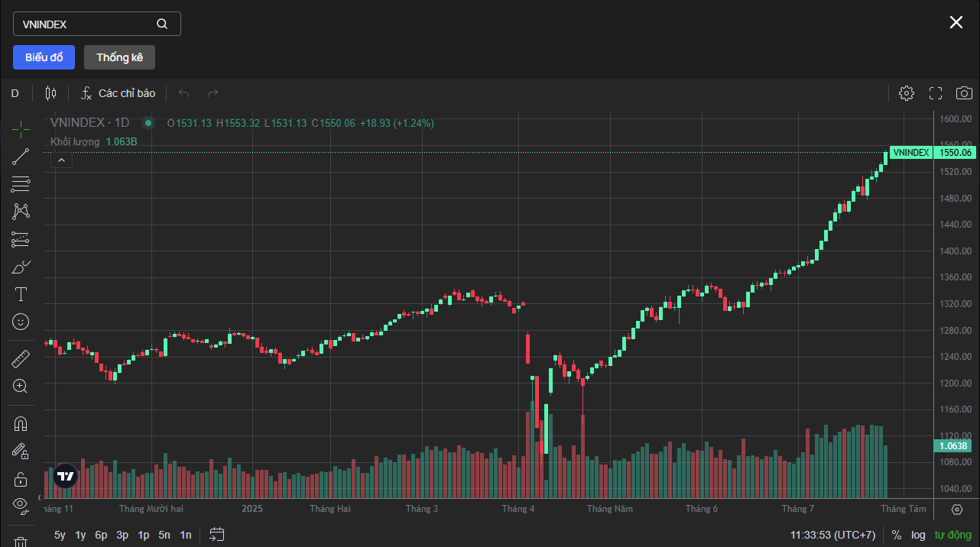Toggle stay in drawing mode
Screen dimensions: 980x547
point(21,452)
